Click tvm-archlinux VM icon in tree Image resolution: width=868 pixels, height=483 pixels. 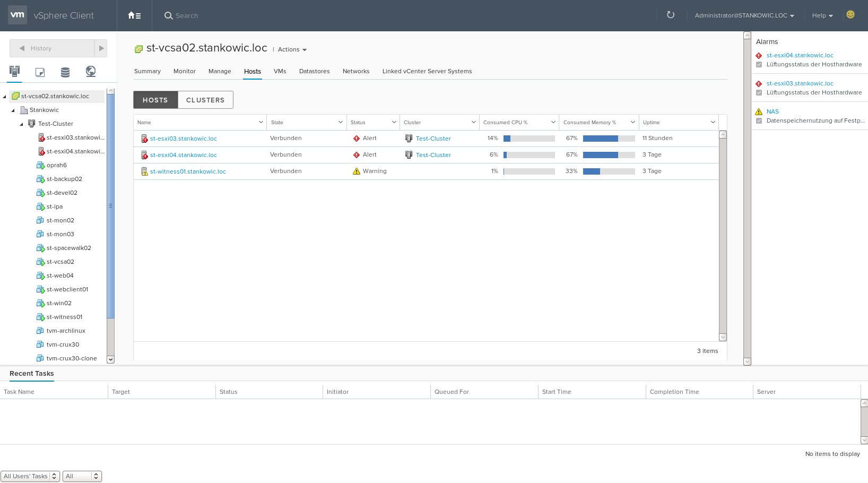click(40, 331)
